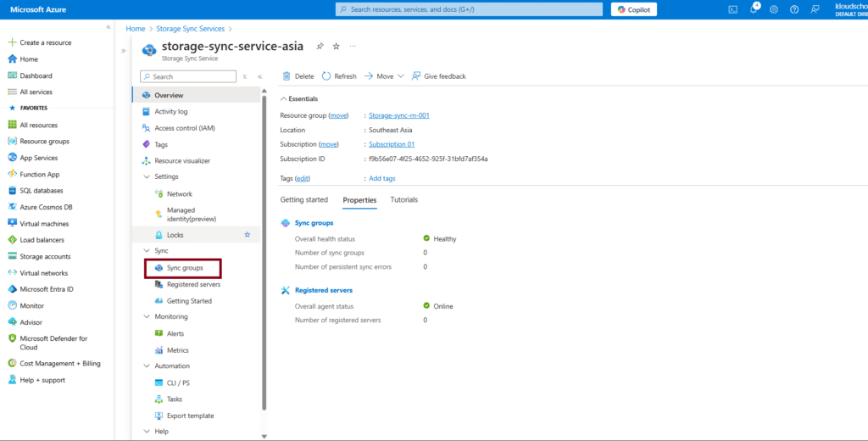
Task: Pin storage-sync-service-asia to dashboard
Action: coord(320,46)
